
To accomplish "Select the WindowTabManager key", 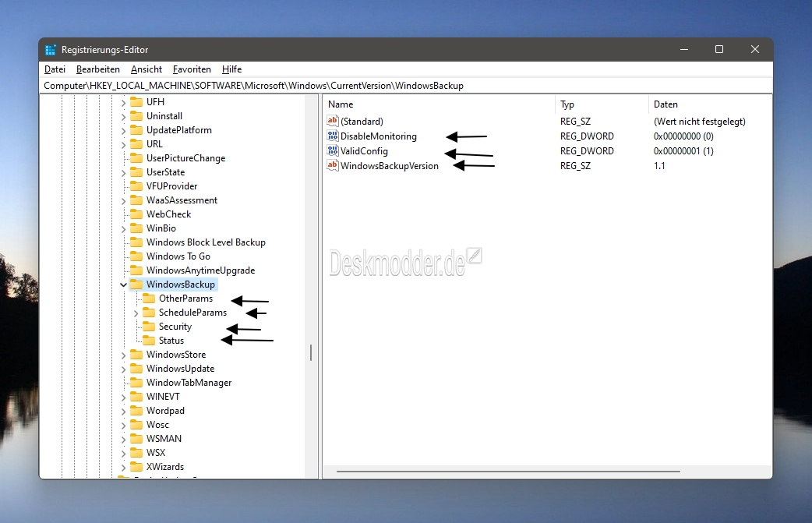I will click(189, 382).
